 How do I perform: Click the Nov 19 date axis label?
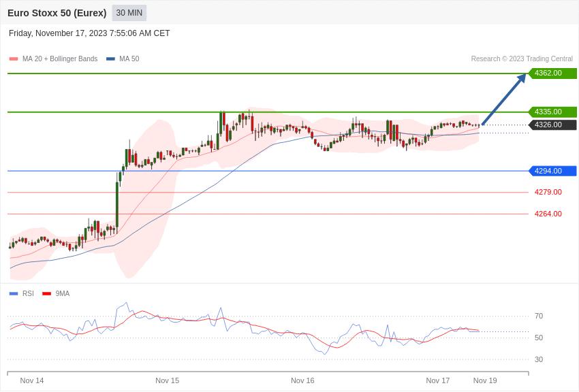[485, 380]
